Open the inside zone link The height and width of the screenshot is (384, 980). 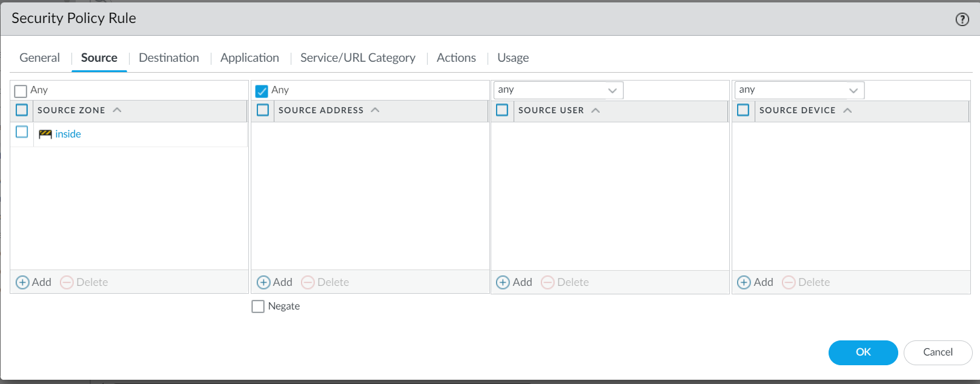click(68, 134)
